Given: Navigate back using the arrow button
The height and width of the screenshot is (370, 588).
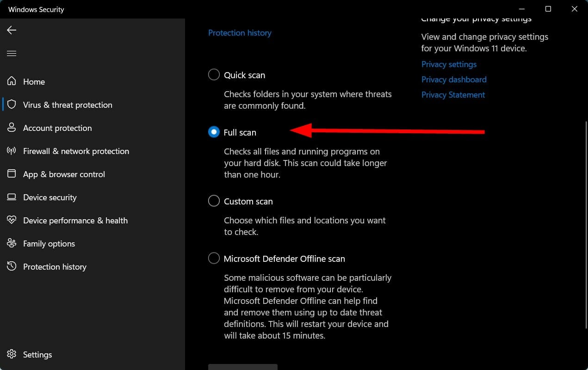Looking at the screenshot, I should click(11, 30).
